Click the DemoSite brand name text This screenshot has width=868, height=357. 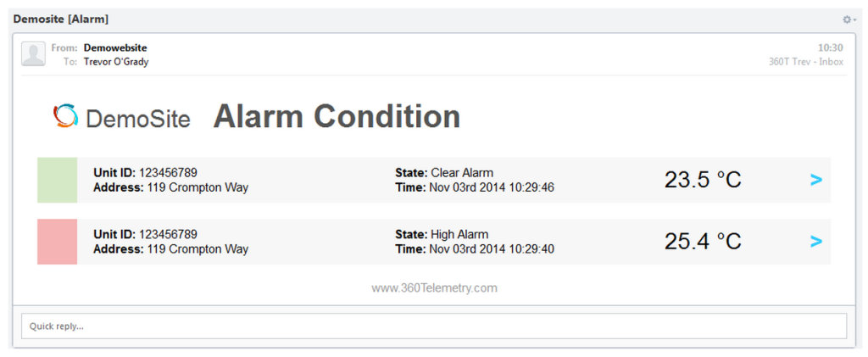(138, 119)
